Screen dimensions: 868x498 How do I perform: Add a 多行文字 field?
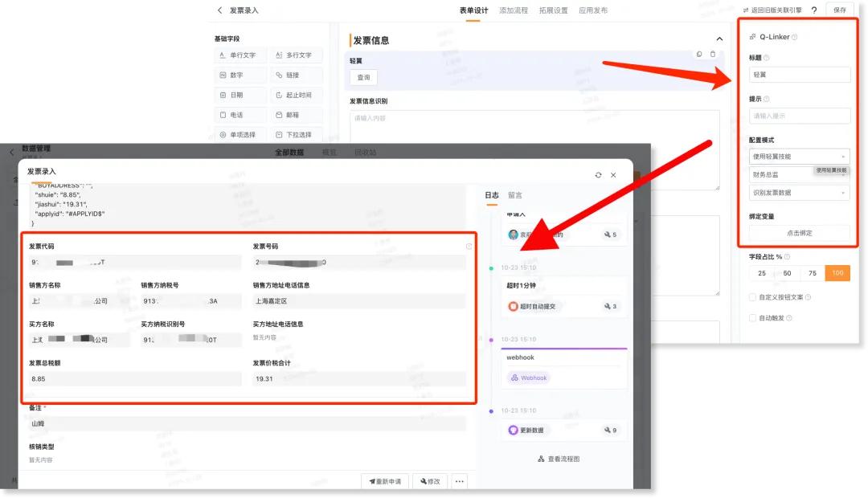[x=296, y=55]
